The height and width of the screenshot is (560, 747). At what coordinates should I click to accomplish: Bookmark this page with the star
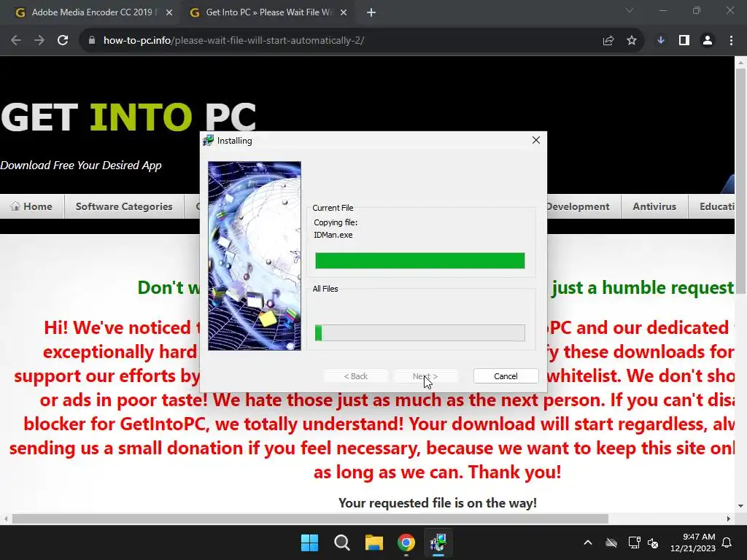click(x=632, y=41)
